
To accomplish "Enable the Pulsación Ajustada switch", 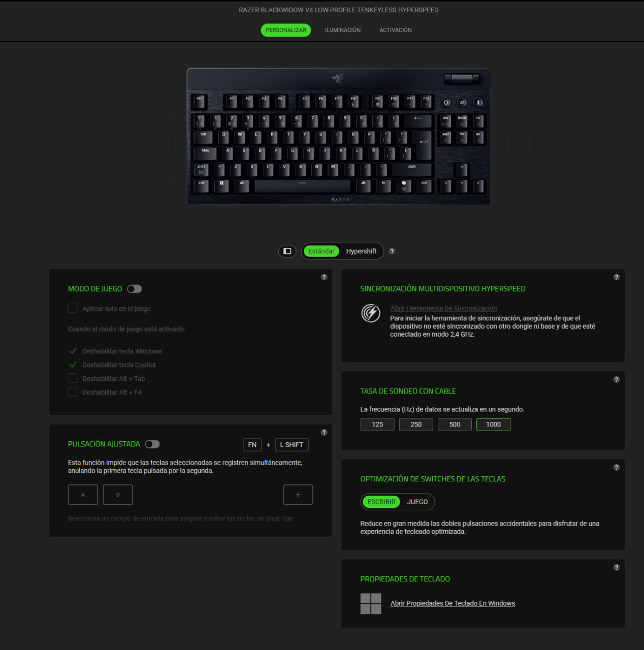I will click(152, 444).
